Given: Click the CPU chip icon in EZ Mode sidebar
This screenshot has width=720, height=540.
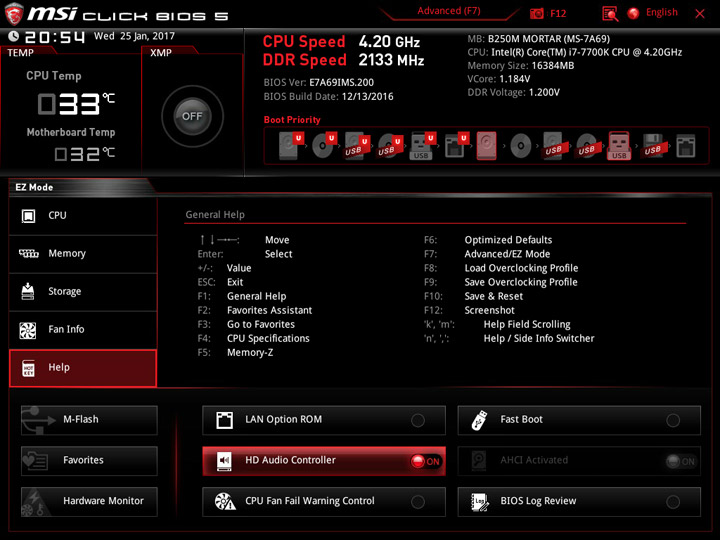Looking at the screenshot, I should click(28, 216).
